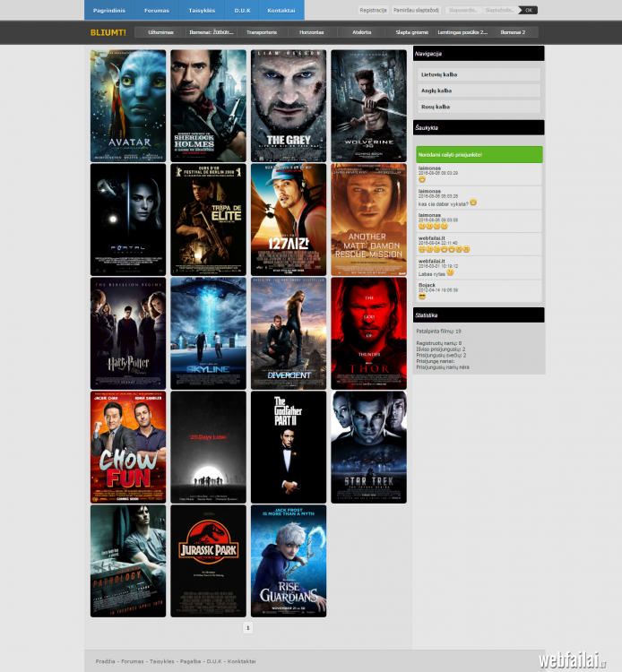This screenshot has height=672, width=622.
Task: Select the 'Ilomenai 2' menu item
Action: [513, 32]
